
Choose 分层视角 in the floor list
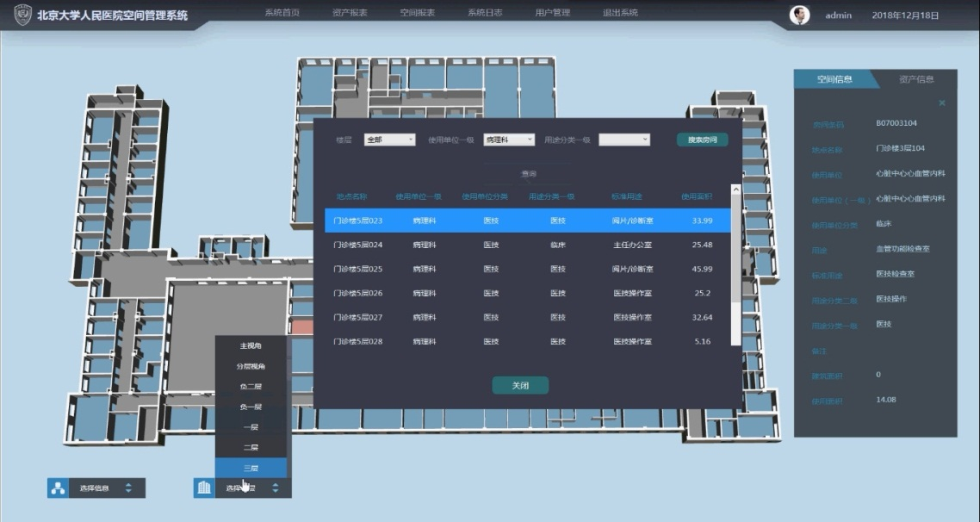click(x=250, y=366)
